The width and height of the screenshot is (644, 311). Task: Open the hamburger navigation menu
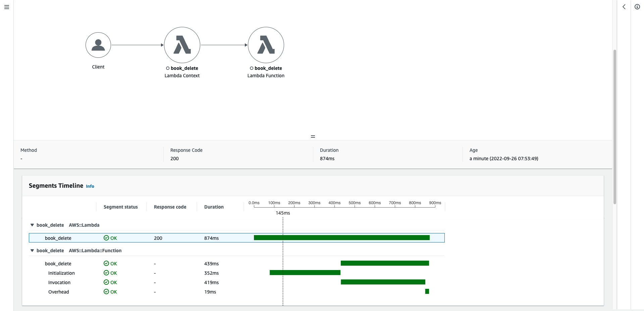(6, 7)
